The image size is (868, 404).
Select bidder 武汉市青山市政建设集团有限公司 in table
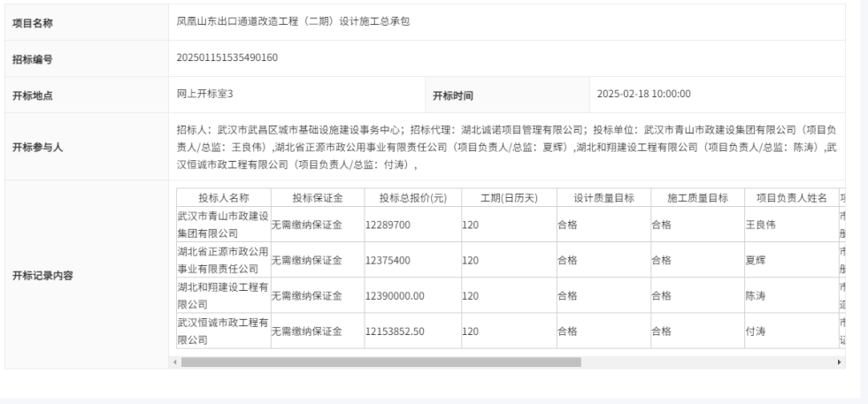pos(221,225)
